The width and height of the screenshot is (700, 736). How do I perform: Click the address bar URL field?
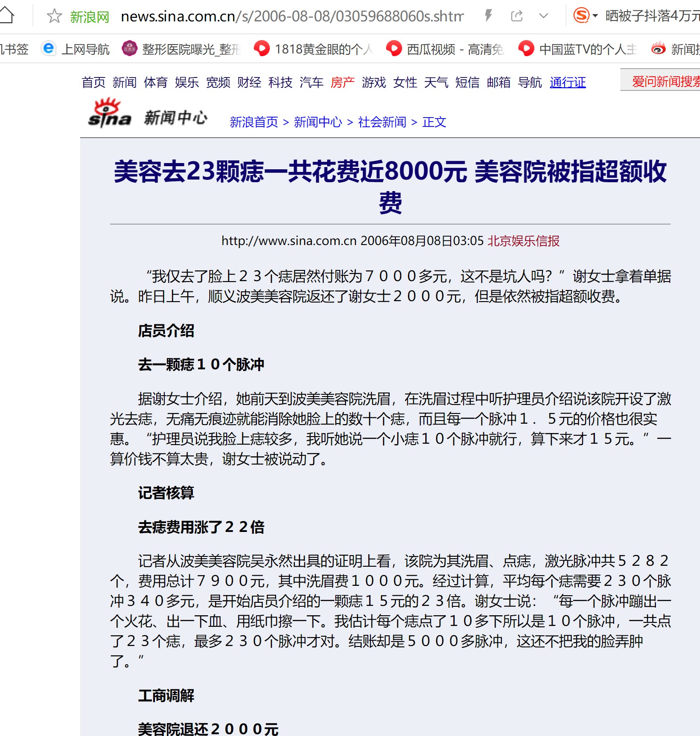point(292,16)
